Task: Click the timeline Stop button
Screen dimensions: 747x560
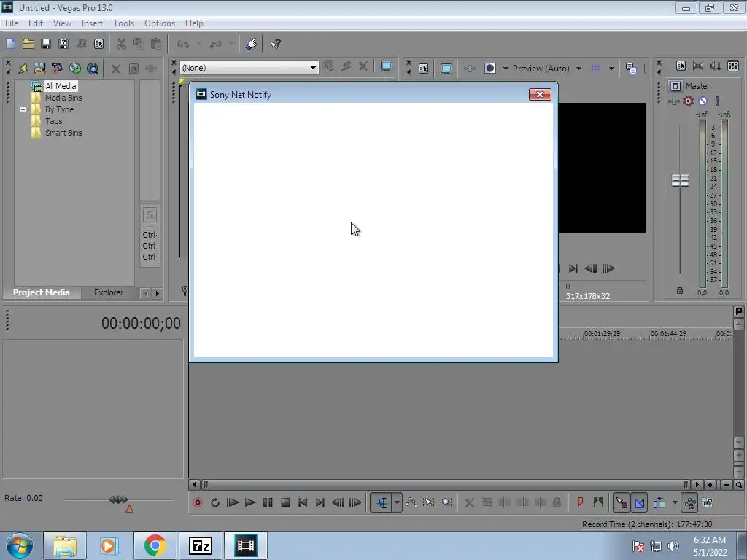Action: [x=285, y=502]
